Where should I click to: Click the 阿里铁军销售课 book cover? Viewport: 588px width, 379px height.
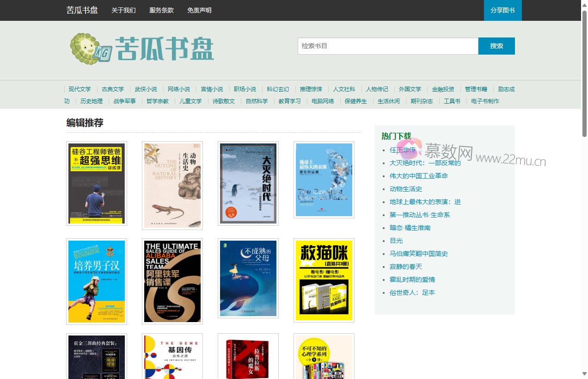coord(172,281)
